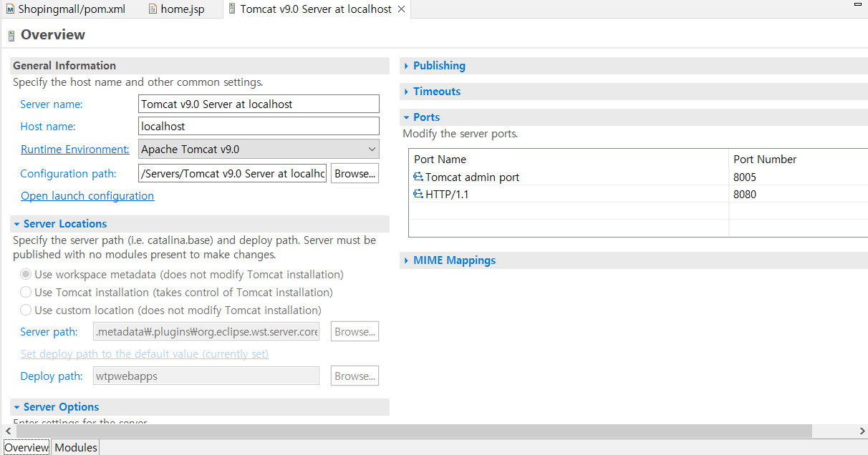Select Use Tomcat installation radio option

[26, 292]
